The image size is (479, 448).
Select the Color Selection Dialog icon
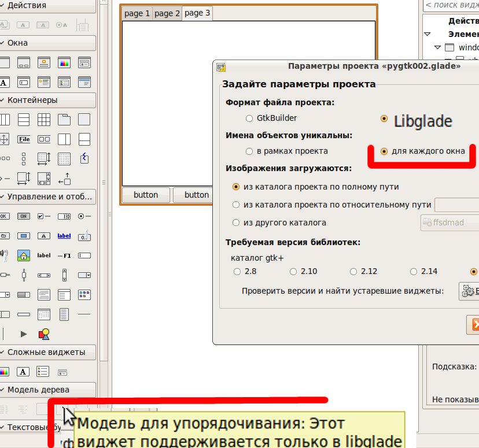tap(64, 62)
